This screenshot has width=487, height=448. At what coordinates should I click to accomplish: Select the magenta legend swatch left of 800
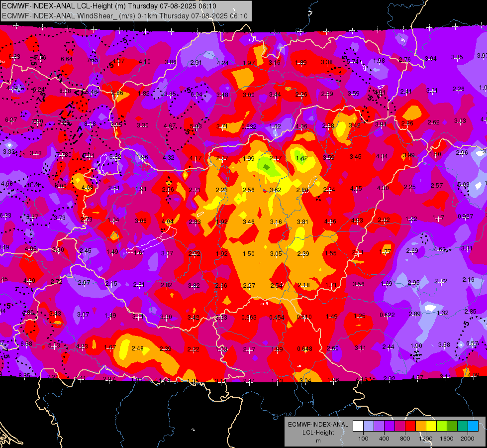(x=400, y=426)
